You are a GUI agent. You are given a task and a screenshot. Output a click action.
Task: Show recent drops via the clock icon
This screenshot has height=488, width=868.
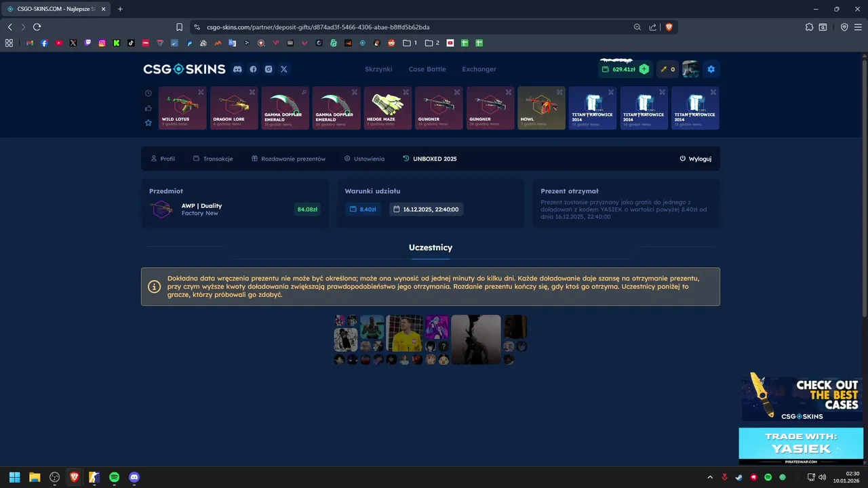pyautogui.click(x=149, y=93)
